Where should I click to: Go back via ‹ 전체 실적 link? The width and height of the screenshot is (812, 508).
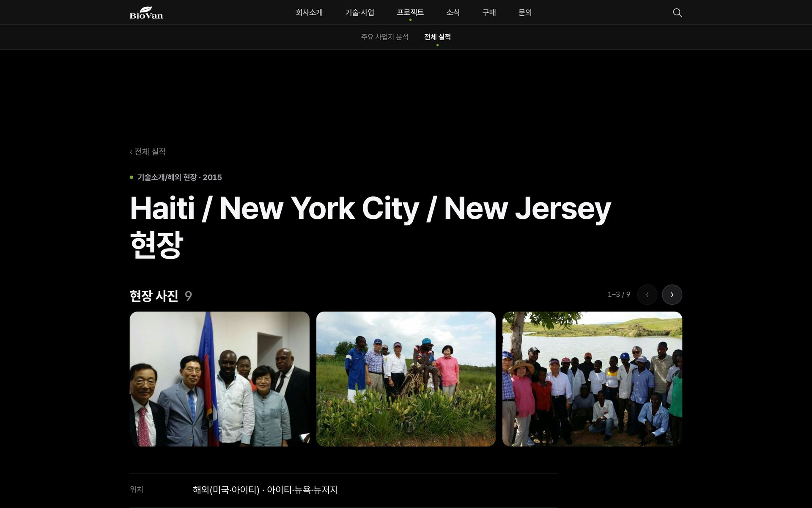pos(148,152)
